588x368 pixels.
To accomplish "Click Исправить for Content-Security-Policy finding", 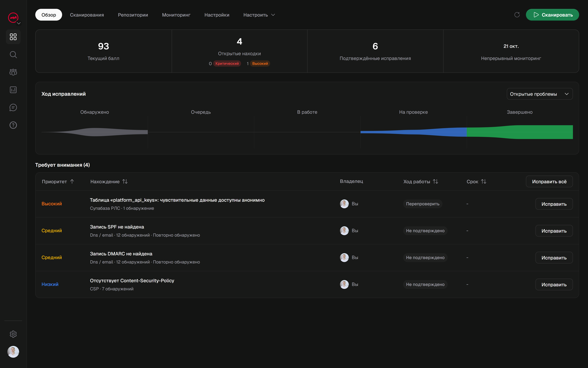I will tap(554, 284).
